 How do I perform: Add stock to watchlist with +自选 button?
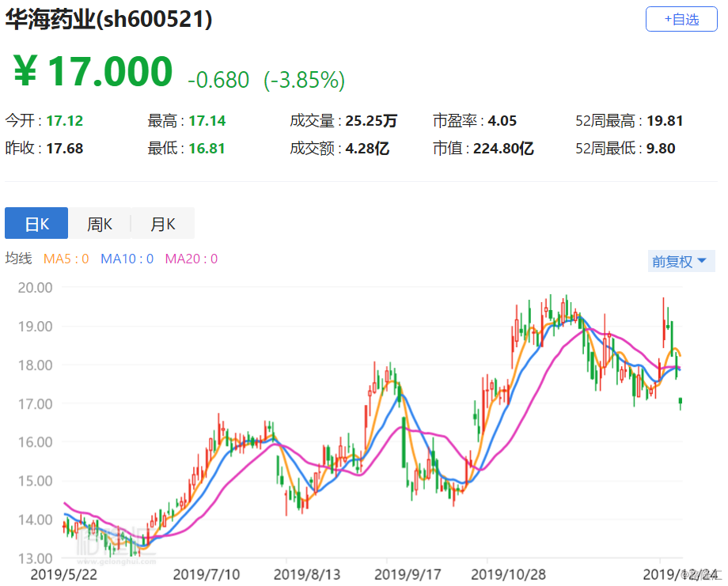[681, 19]
